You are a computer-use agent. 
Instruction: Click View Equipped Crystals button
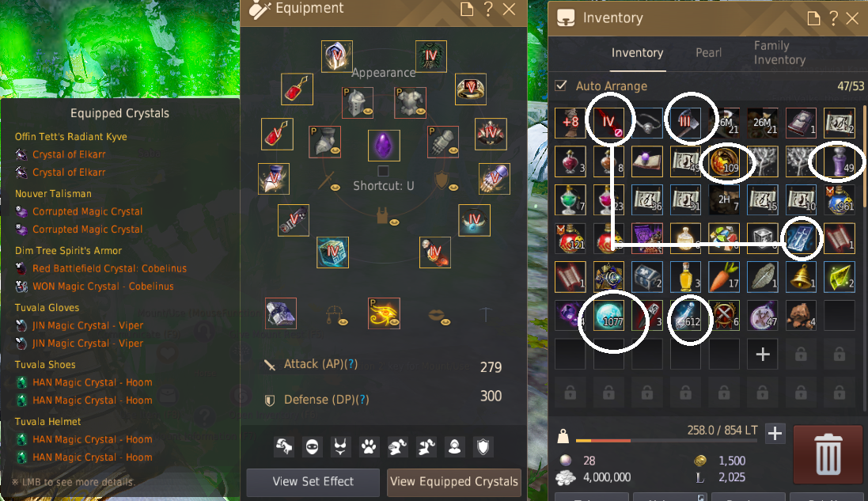[454, 482]
